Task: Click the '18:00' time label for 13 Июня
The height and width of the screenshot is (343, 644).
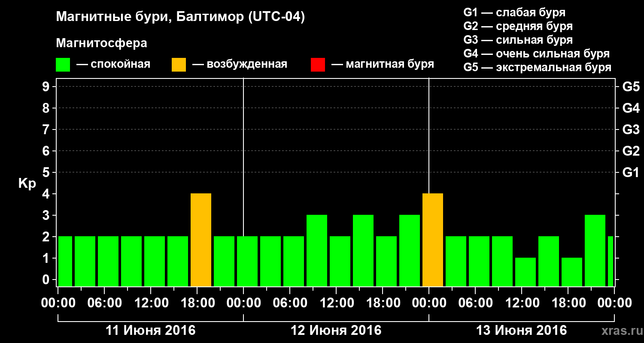Action: (568, 303)
